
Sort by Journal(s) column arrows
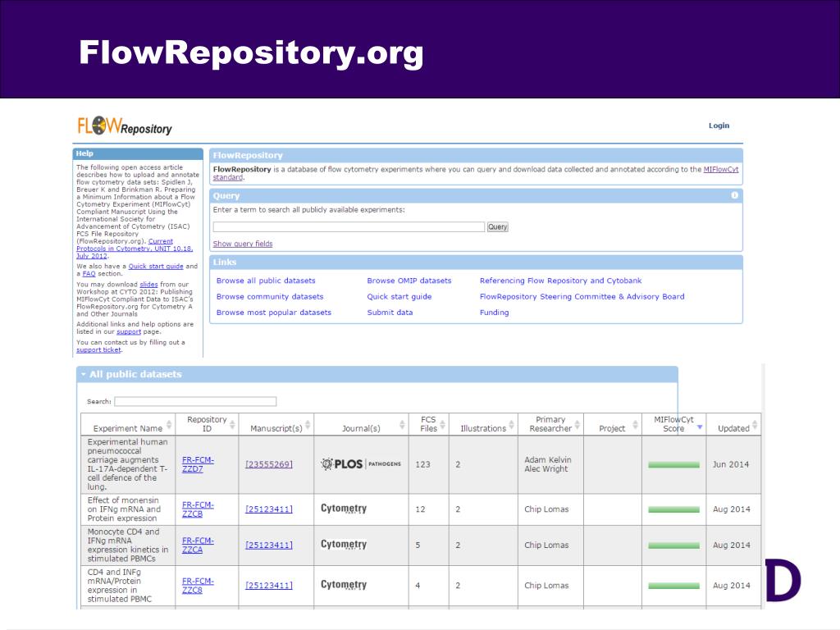pos(402,425)
